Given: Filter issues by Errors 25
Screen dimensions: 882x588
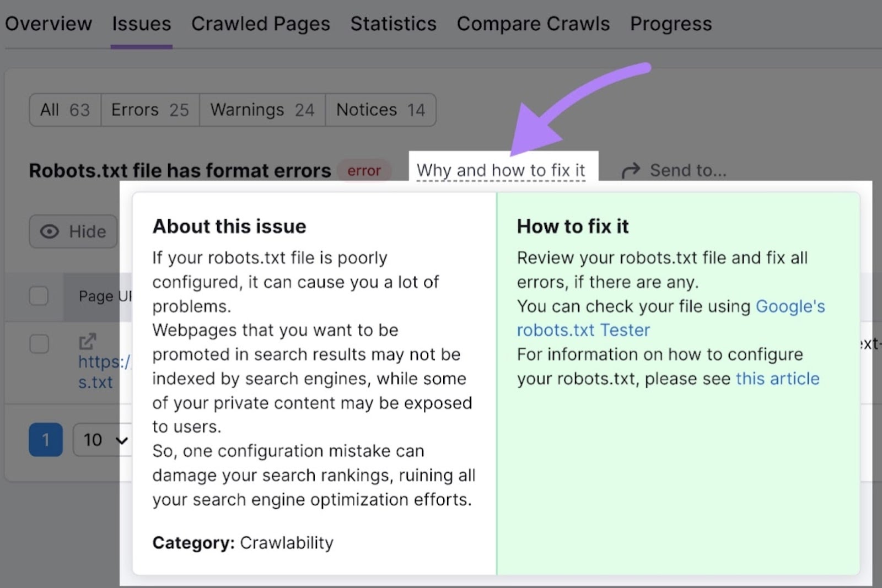Looking at the screenshot, I should coord(149,110).
